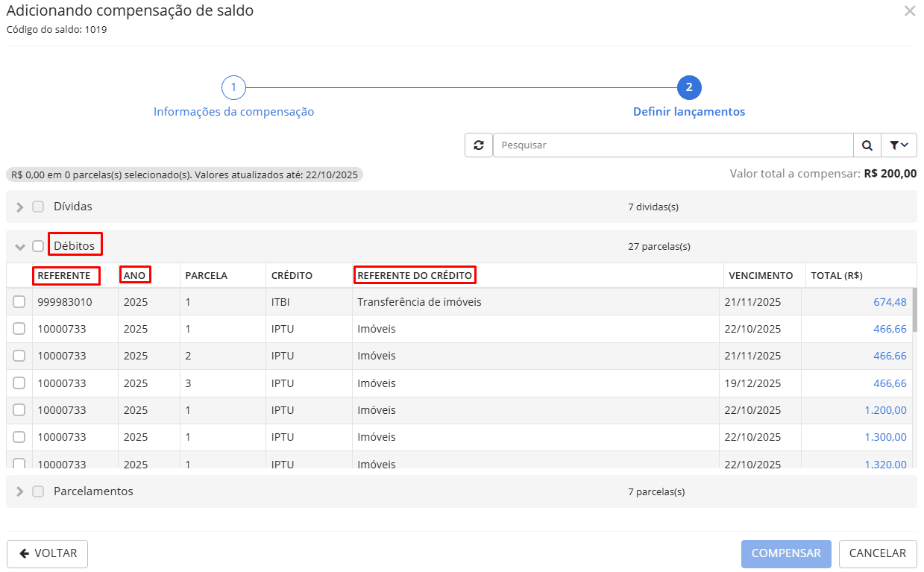The height and width of the screenshot is (572, 924).
Task: Tick the ITBI 999983010 row checkbox
Action: [x=19, y=302]
